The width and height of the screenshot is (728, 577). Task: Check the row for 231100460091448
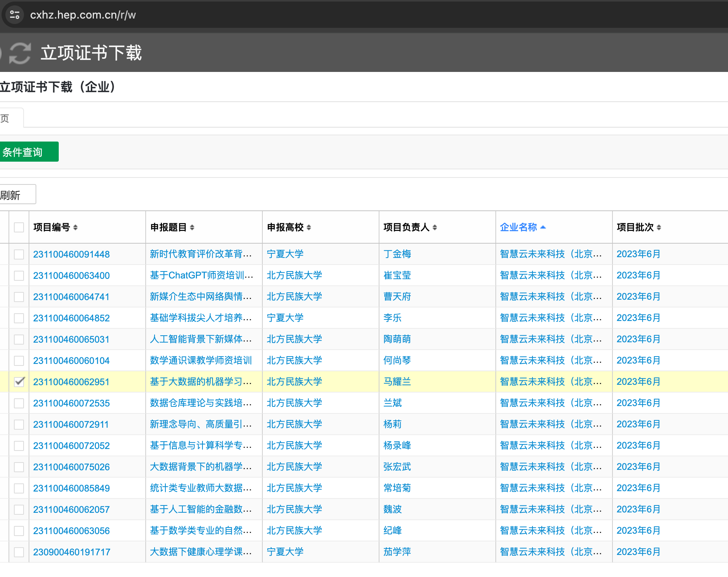pyautogui.click(x=19, y=254)
